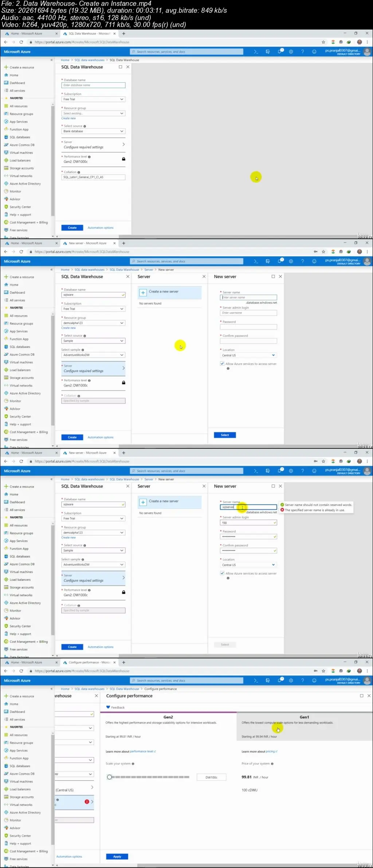Follow the 'pricing' learn more link
Image resolution: width=373 pixels, height=868 pixels.
click(x=271, y=751)
